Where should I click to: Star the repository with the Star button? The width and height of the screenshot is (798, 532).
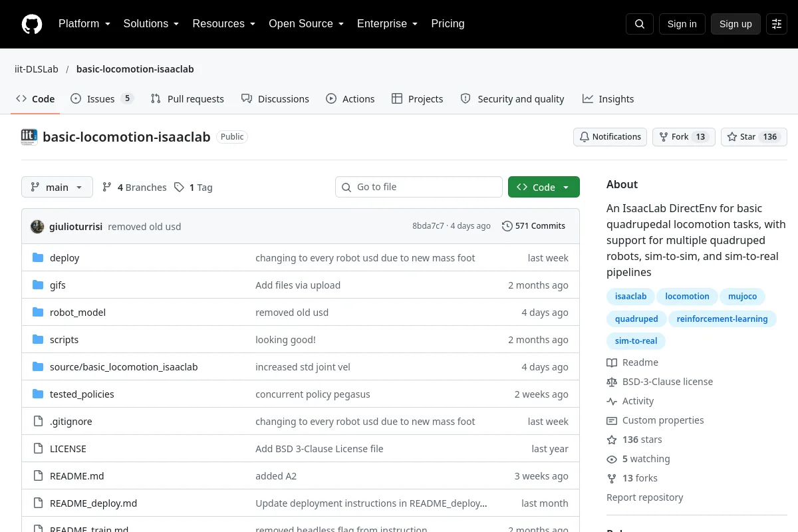coord(754,137)
